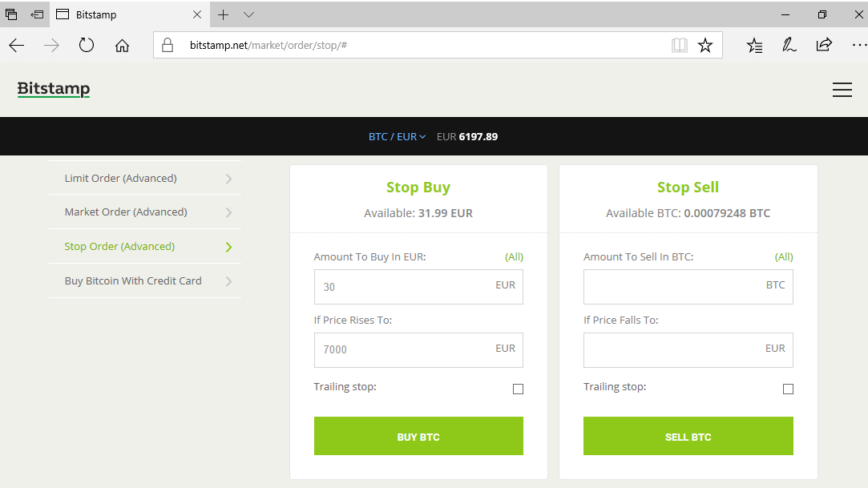Click (All) link for Amount To Sell

[x=783, y=256]
